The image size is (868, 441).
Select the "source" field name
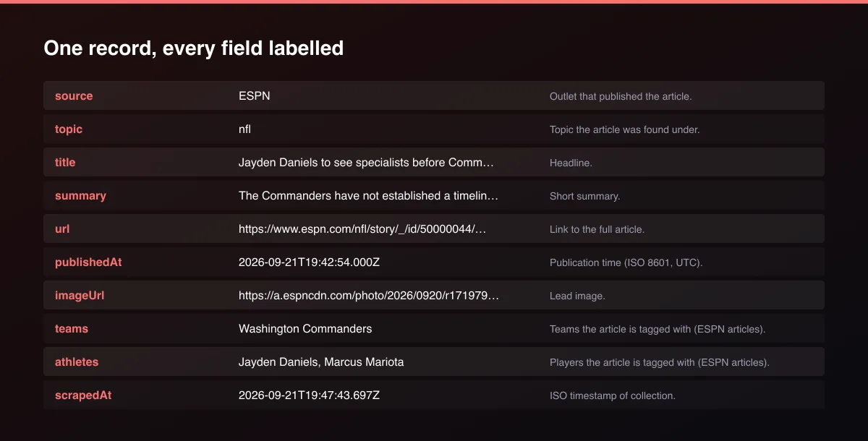tap(74, 96)
